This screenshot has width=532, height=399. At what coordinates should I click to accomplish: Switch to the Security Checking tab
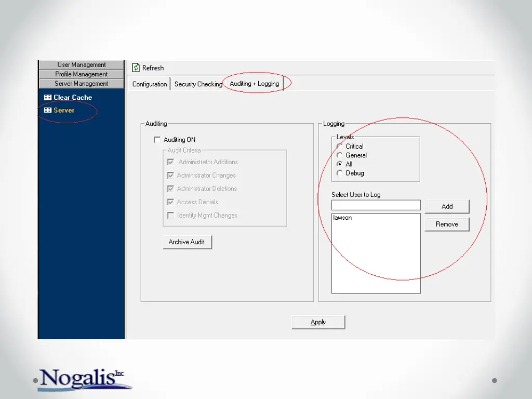[x=198, y=84]
